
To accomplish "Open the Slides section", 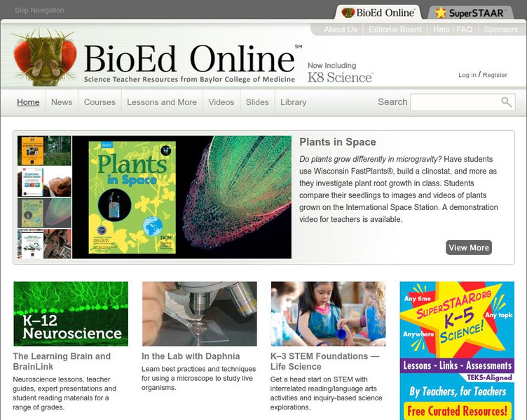I will tap(257, 102).
